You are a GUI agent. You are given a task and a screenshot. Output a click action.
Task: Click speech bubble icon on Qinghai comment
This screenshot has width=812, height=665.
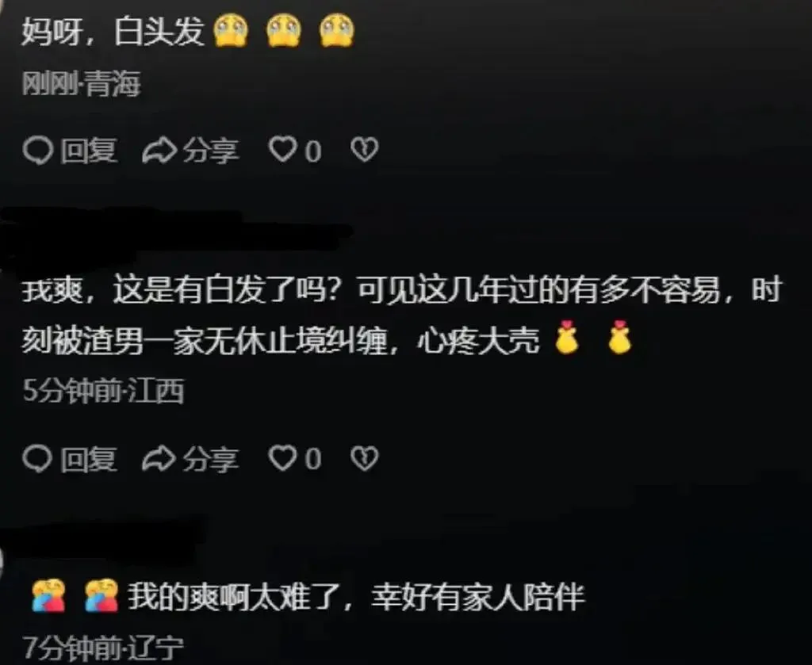tap(38, 151)
